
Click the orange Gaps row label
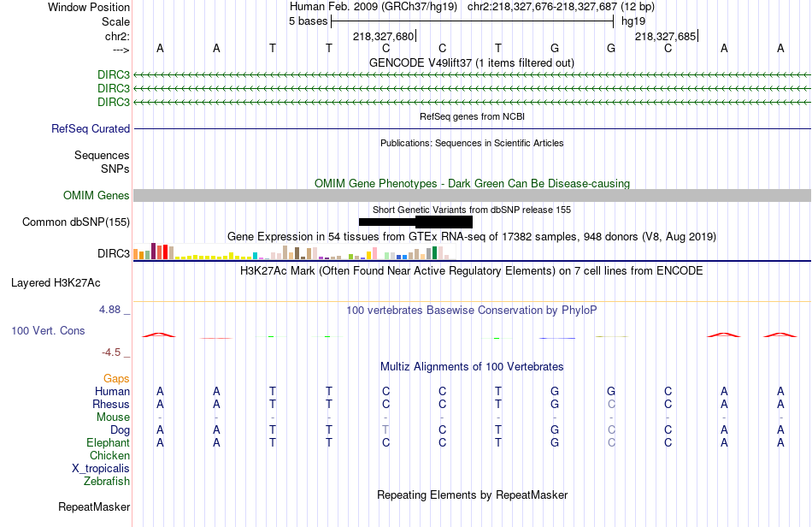point(116,379)
